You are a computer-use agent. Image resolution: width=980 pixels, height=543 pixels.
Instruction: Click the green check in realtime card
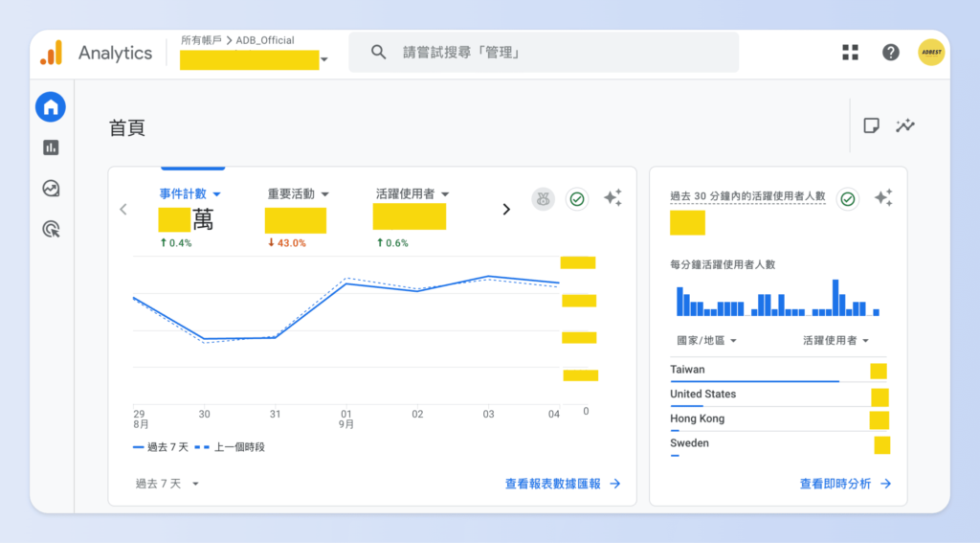pyautogui.click(x=847, y=199)
